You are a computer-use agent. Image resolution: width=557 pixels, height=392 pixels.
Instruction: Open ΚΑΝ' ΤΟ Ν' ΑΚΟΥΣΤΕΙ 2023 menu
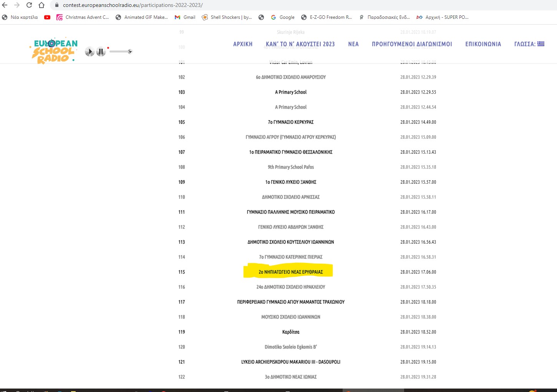click(300, 44)
